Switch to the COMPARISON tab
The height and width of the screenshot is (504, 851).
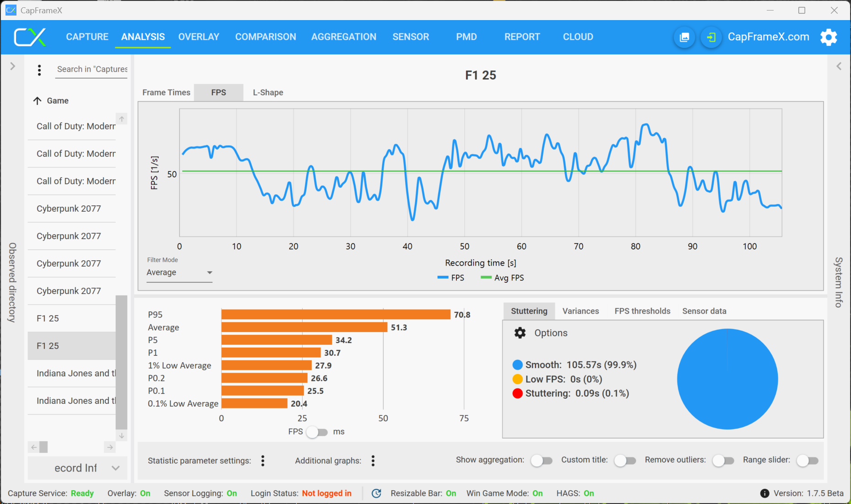[x=266, y=37]
